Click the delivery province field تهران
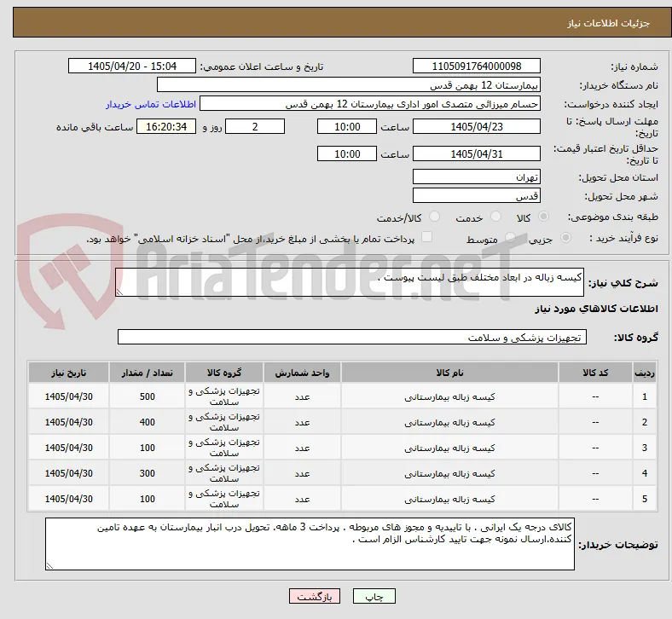 476,176
